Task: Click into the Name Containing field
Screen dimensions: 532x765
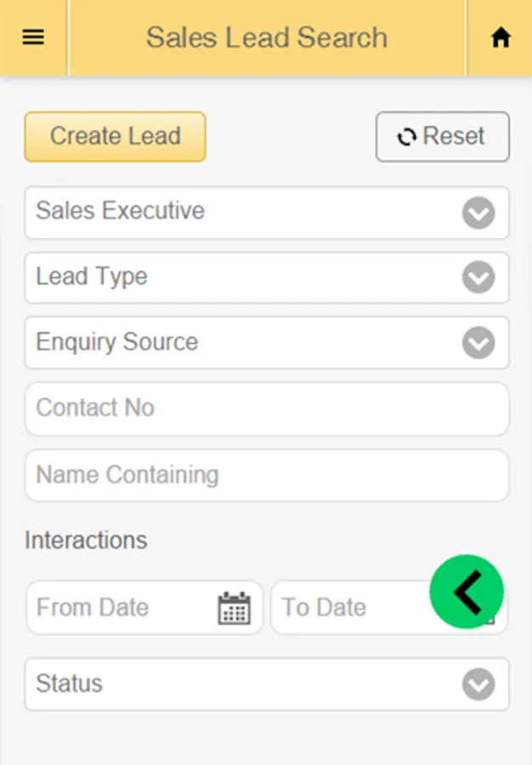Action: [x=266, y=474]
